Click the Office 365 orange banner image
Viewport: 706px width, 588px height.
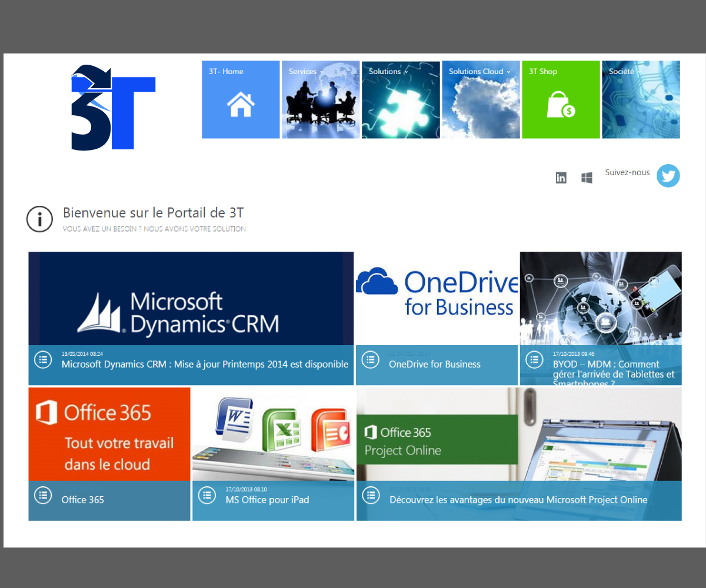109,434
